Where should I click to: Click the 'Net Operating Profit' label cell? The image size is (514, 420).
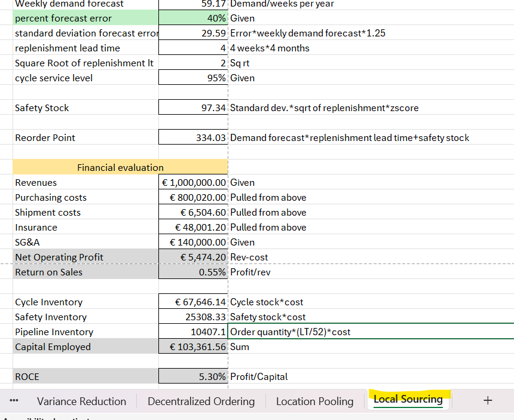coord(85,257)
